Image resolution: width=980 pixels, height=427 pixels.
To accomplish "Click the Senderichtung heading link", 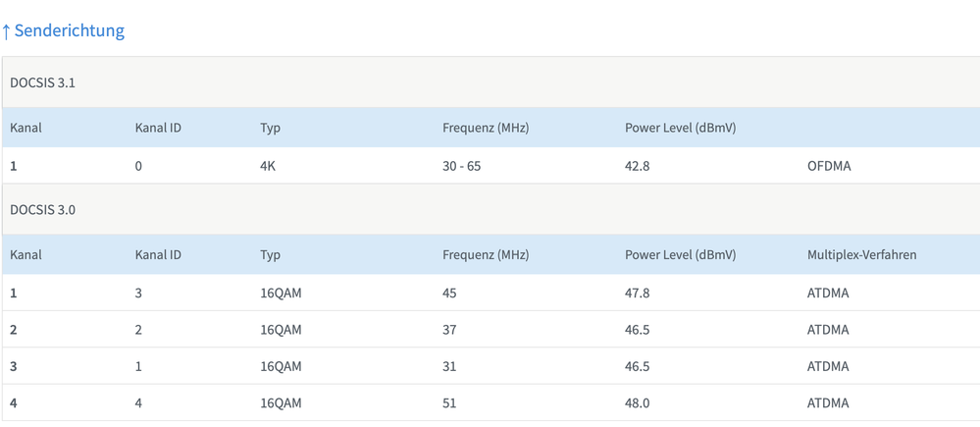I will point(69,30).
